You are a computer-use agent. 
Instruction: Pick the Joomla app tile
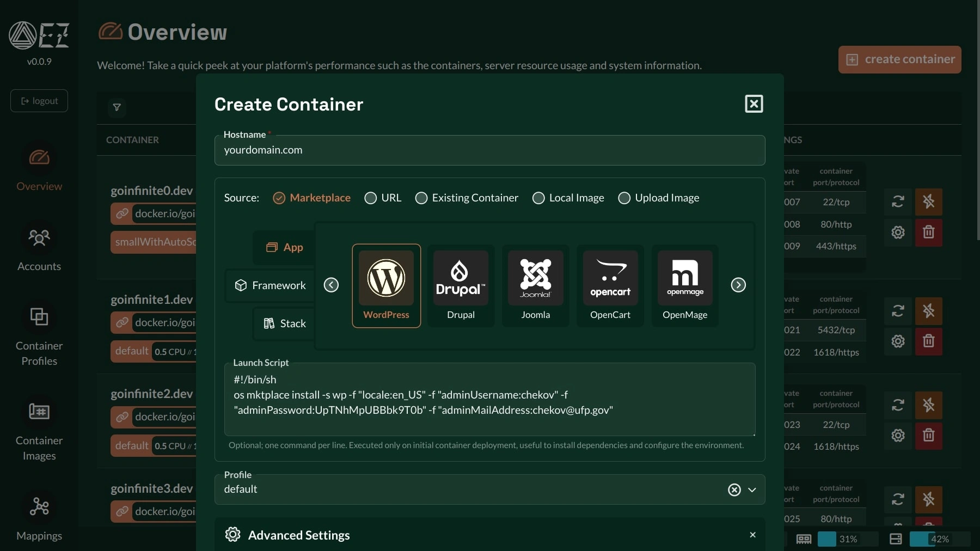535,285
